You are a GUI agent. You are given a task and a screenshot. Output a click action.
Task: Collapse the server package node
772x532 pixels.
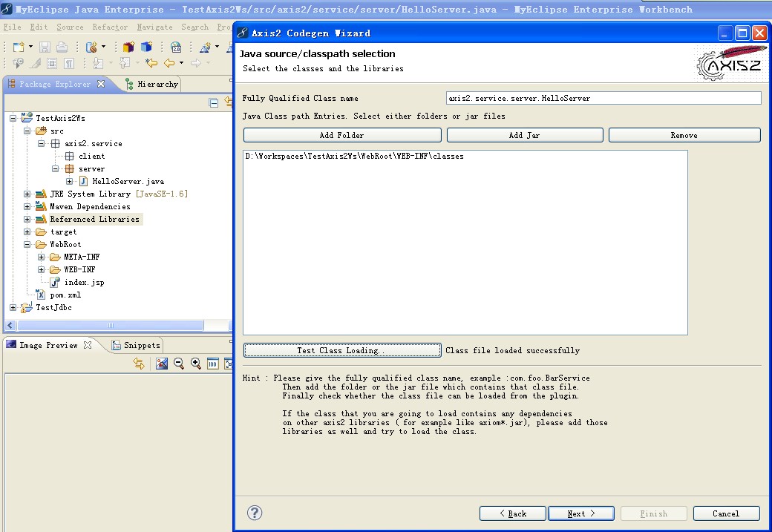(x=56, y=169)
